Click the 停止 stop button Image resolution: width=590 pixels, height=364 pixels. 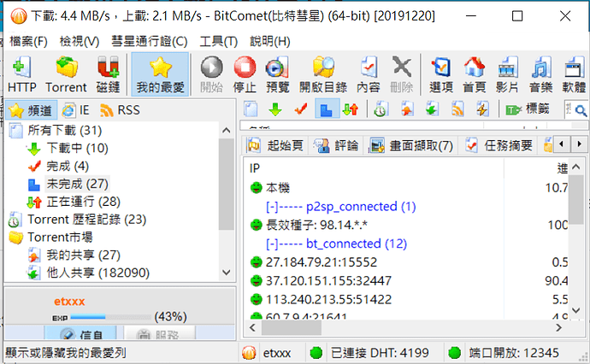245,74
